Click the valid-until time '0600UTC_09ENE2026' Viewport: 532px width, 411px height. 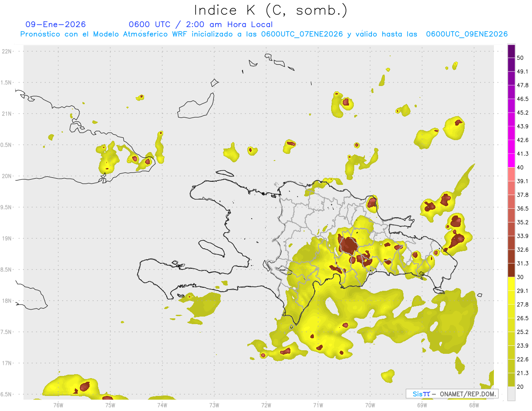tap(467, 34)
